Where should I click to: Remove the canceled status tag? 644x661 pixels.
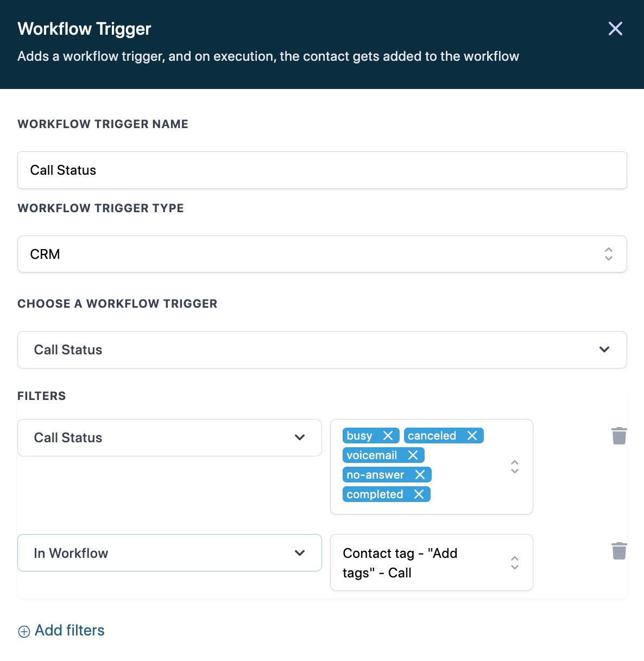point(472,436)
